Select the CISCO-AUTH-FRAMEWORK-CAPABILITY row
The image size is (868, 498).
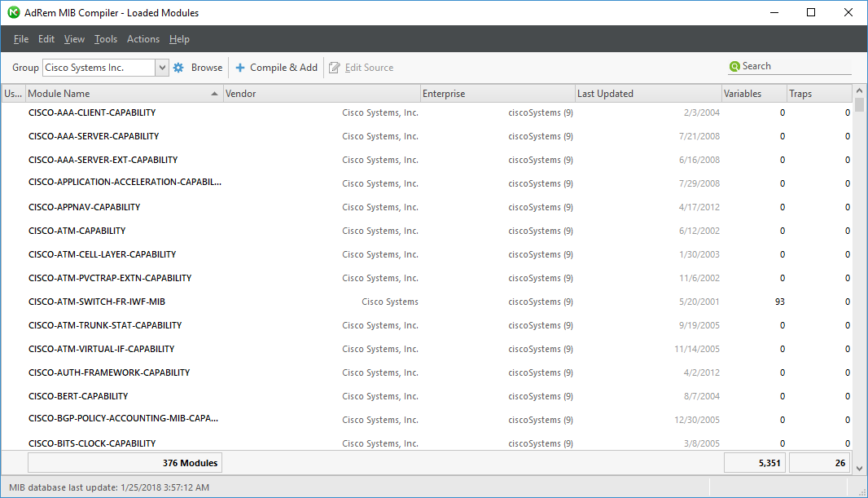[426, 372]
